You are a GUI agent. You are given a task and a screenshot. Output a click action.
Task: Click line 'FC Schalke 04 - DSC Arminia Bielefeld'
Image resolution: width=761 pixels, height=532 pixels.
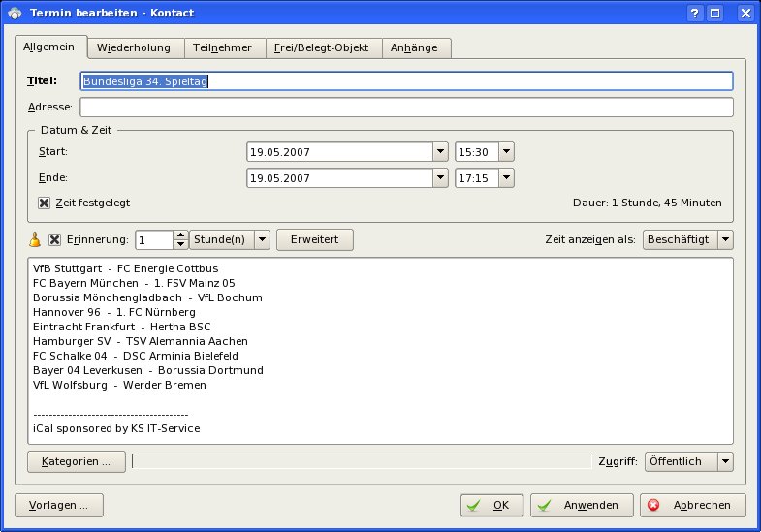point(136,356)
